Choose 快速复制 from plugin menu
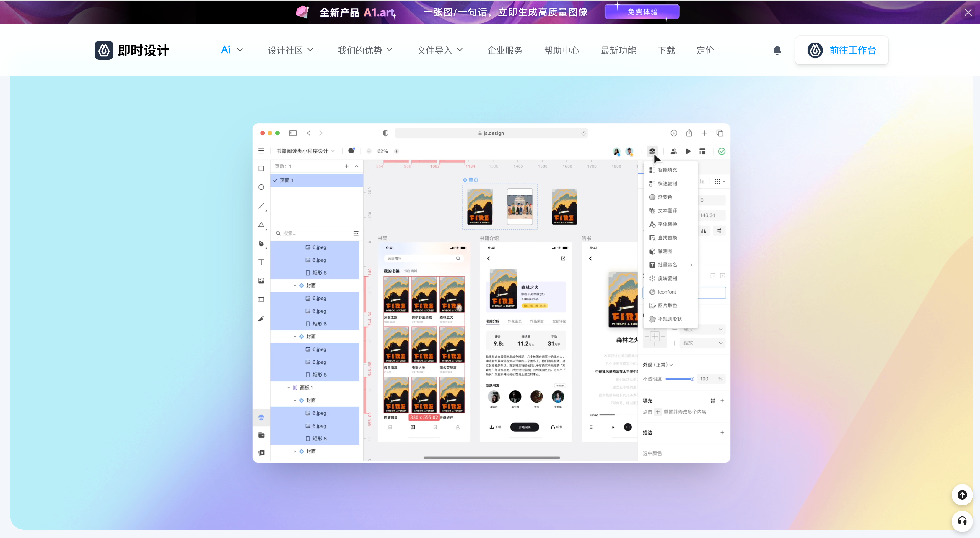 point(670,184)
